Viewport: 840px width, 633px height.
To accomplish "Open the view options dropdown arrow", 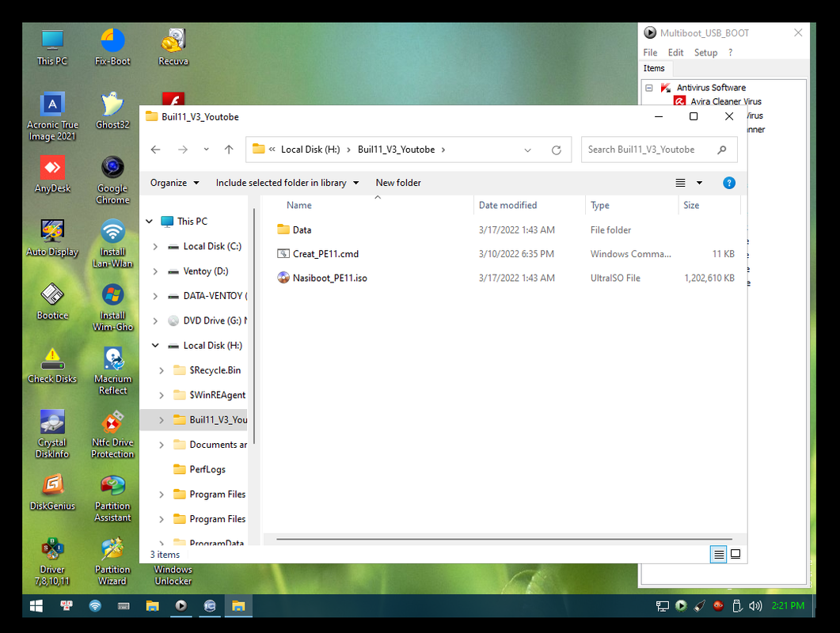I will coord(699,183).
